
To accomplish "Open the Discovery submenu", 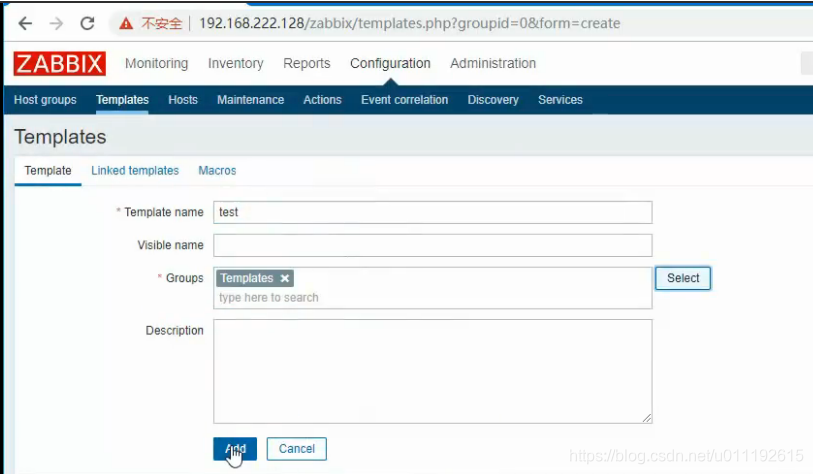I will (493, 100).
